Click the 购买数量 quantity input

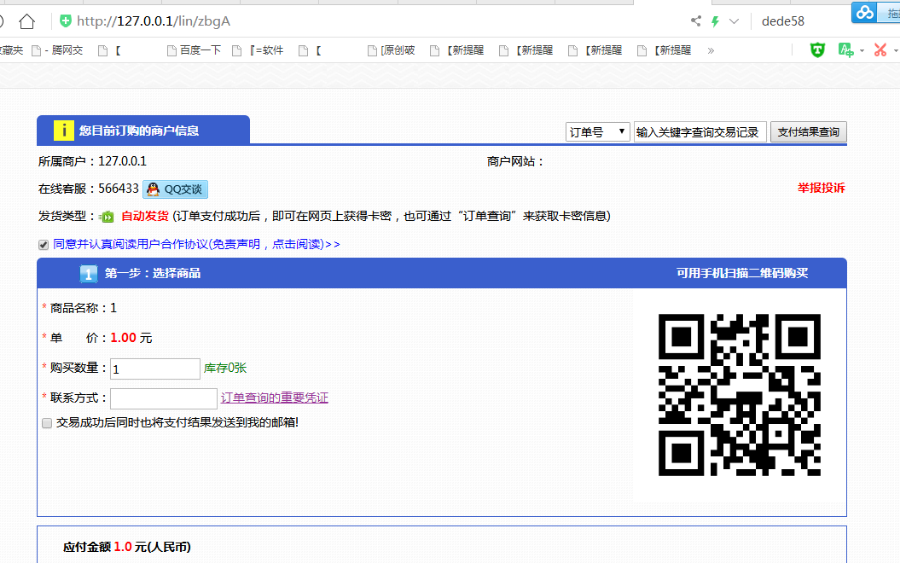click(155, 369)
